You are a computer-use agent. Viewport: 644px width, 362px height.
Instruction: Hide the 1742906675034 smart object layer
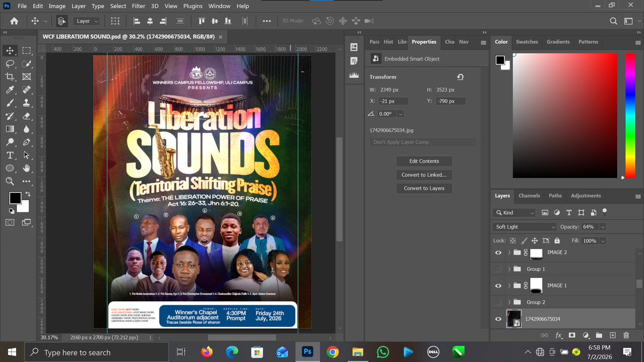point(498,319)
